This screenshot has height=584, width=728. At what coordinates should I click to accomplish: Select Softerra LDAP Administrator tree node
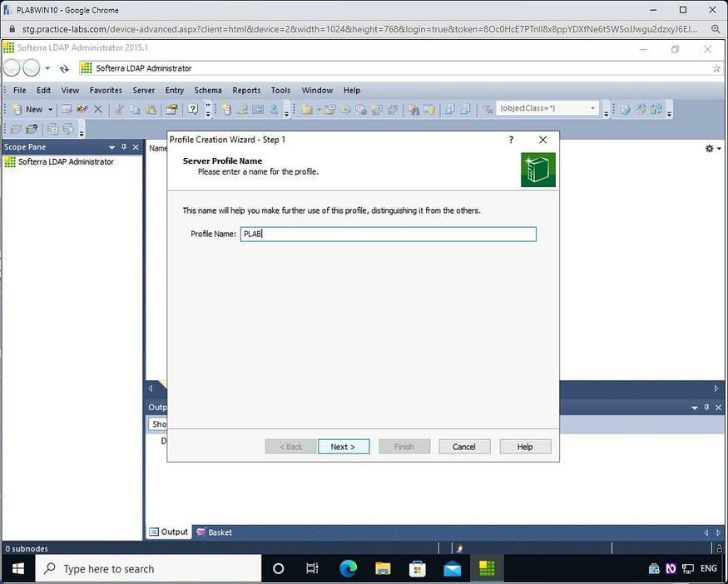click(66, 161)
